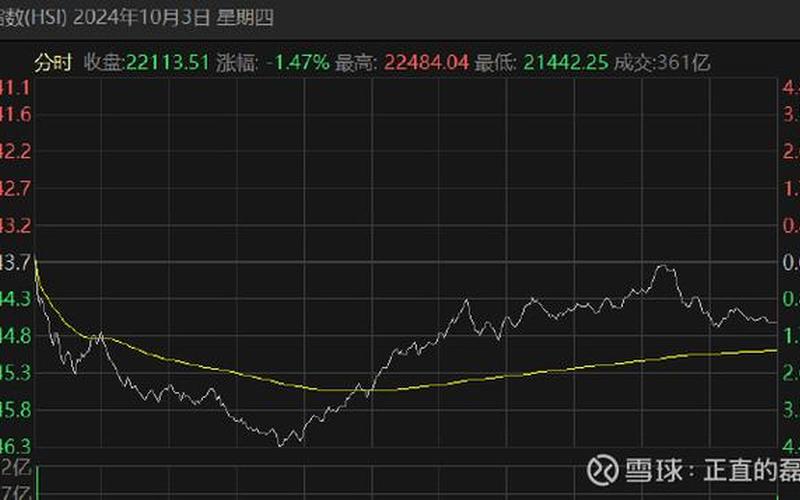
Task: Click the 最高 label in info bar
Action: (356, 62)
